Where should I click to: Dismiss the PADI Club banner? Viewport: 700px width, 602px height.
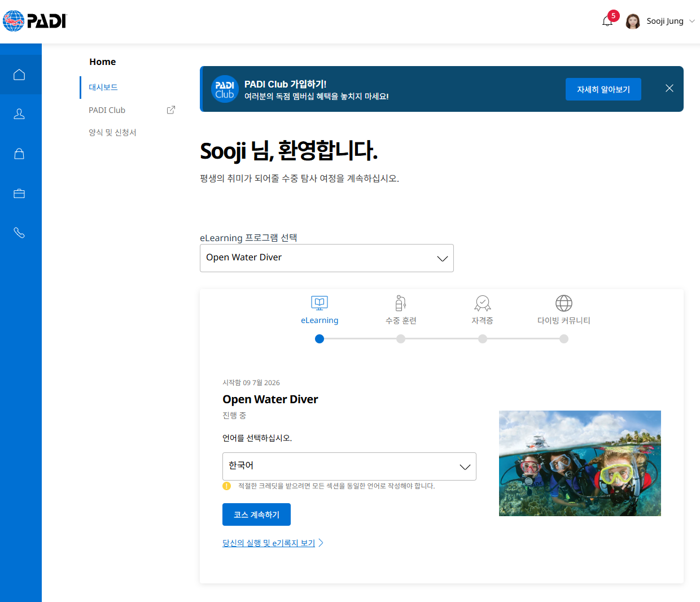coord(670,88)
